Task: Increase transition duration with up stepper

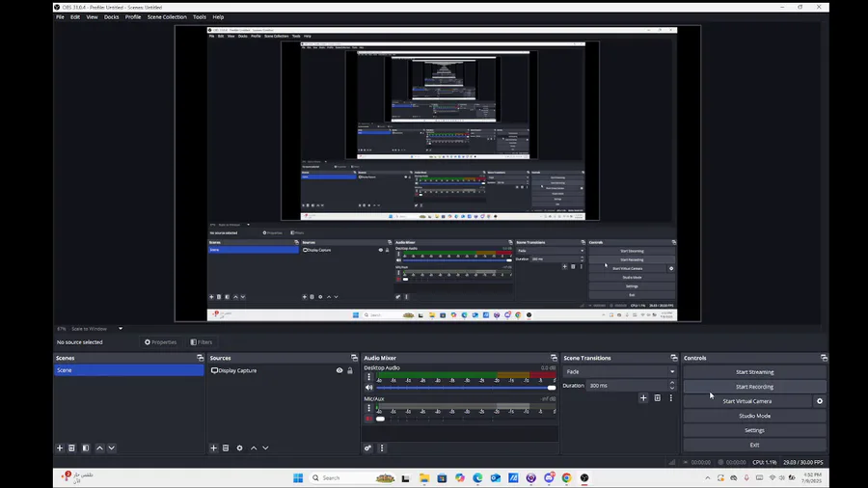Action: click(672, 383)
